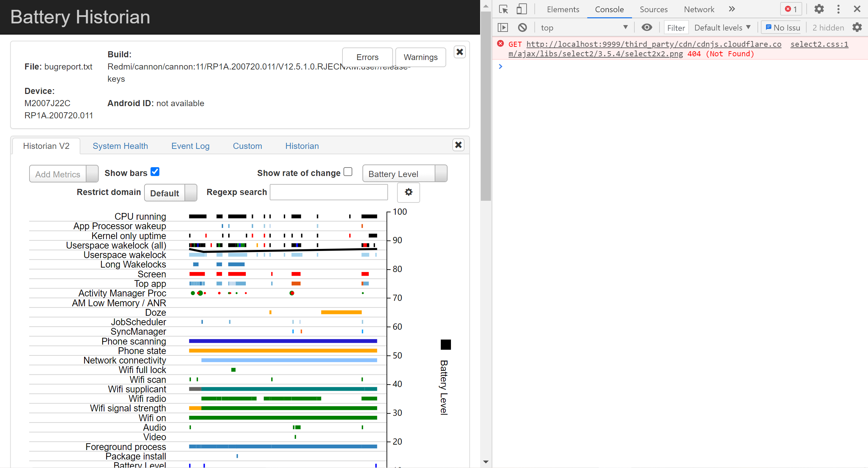Clear the console with the ban icon

coord(522,27)
